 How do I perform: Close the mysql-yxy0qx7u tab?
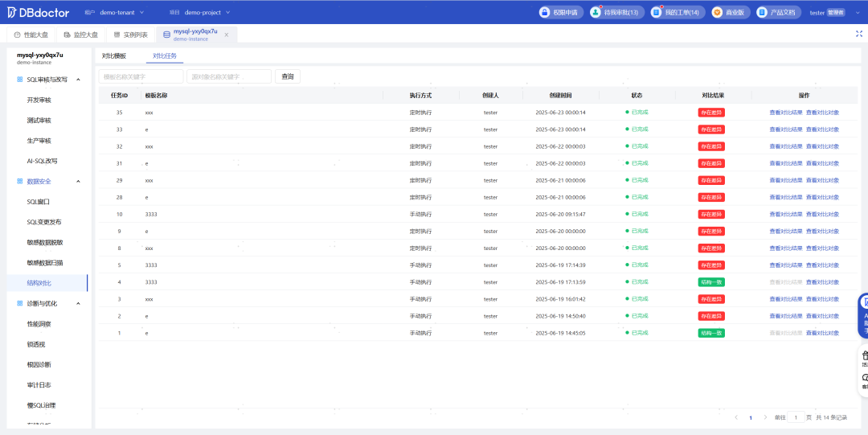tap(227, 35)
